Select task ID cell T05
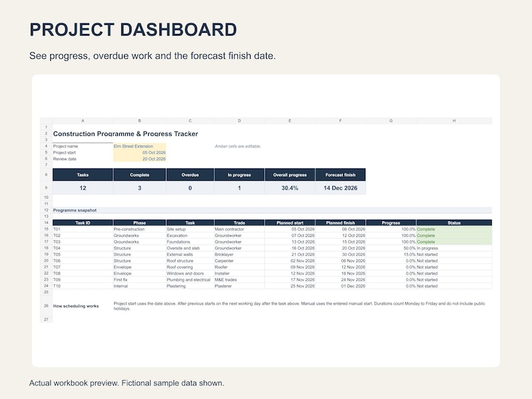 (83, 254)
